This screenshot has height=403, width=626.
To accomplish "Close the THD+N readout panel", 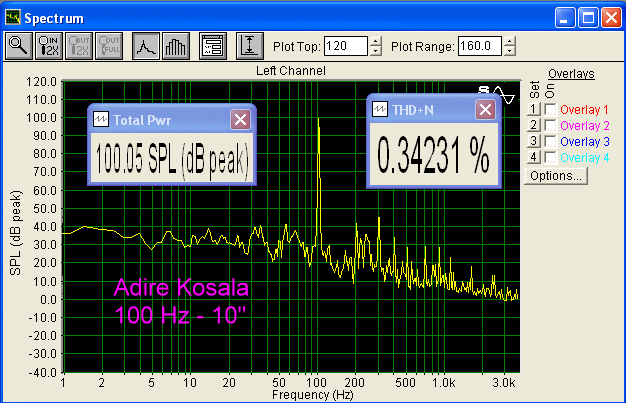I will click(x=484, y=110).
